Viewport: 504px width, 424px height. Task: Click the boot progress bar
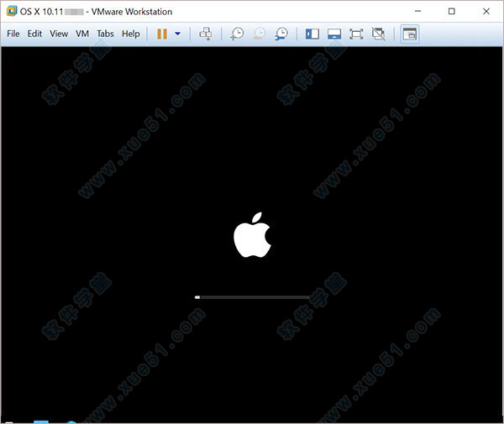[x=252, y=297]
